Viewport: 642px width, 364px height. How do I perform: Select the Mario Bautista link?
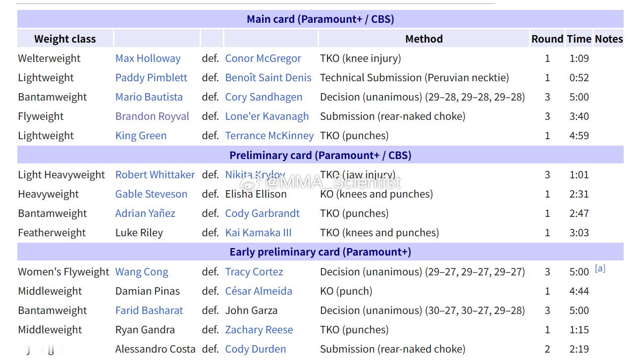click(149, 97)
